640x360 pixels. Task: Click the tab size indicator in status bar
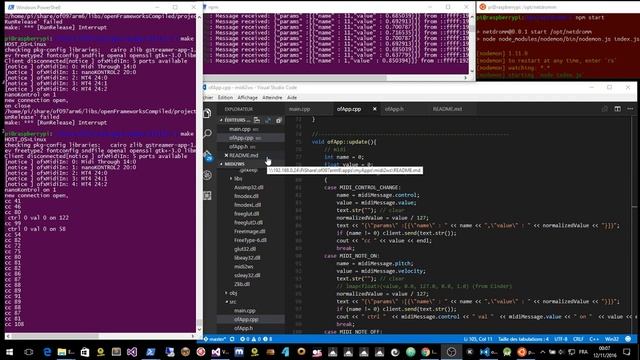tap(524, 339)
